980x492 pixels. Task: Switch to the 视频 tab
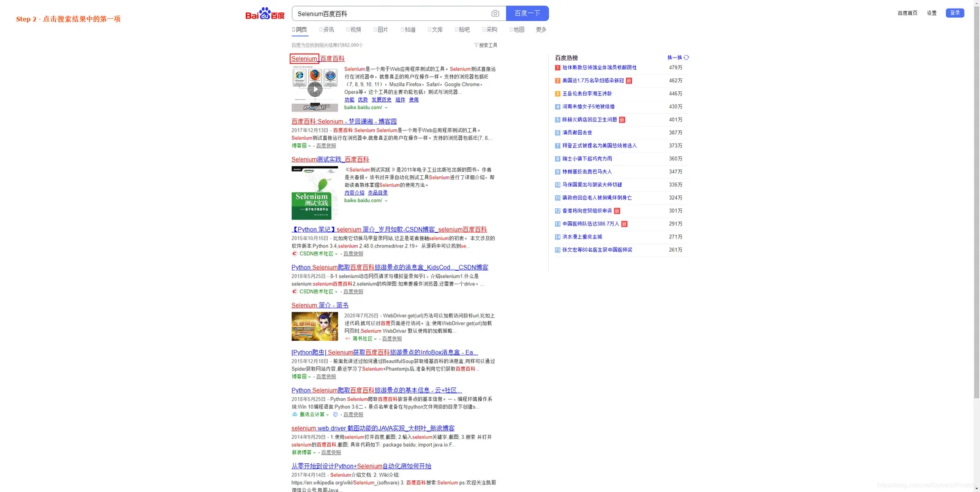click(x=353, y=29)
